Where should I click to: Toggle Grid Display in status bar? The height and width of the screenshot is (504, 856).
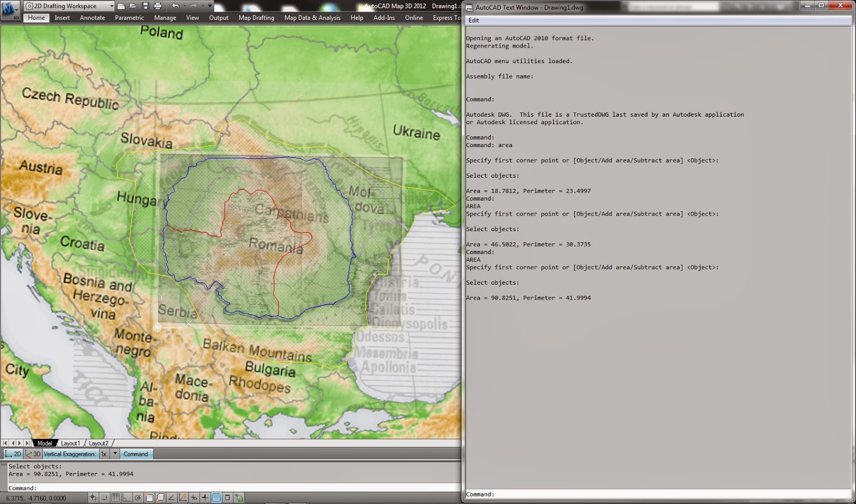coord(115,498)
